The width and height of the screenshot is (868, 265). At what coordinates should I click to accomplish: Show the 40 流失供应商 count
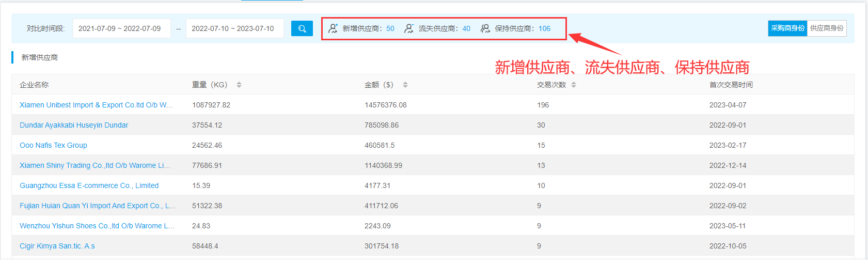[466, 28]
